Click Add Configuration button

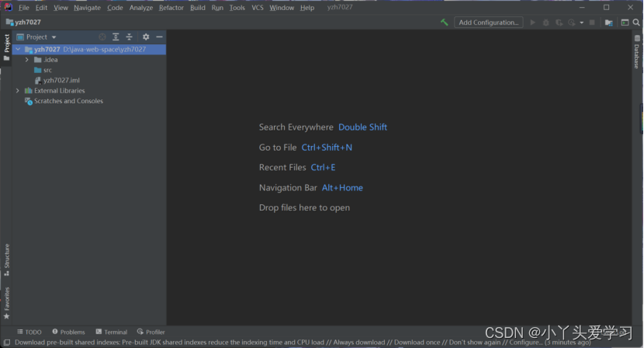[x=488, y=23]
